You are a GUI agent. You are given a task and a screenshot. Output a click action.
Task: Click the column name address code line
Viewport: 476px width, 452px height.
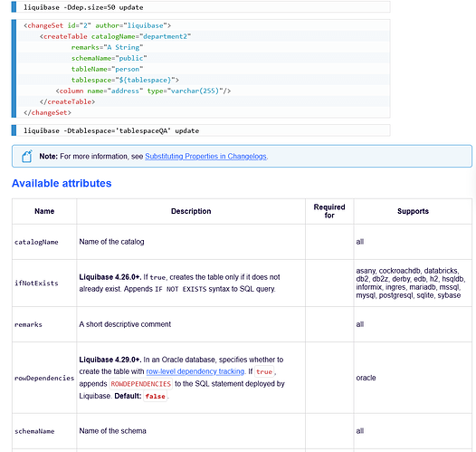pos(143,91)
